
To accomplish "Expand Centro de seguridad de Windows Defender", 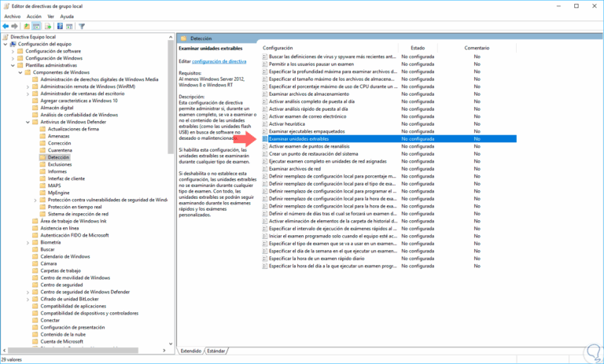I will tap(28, 292).
